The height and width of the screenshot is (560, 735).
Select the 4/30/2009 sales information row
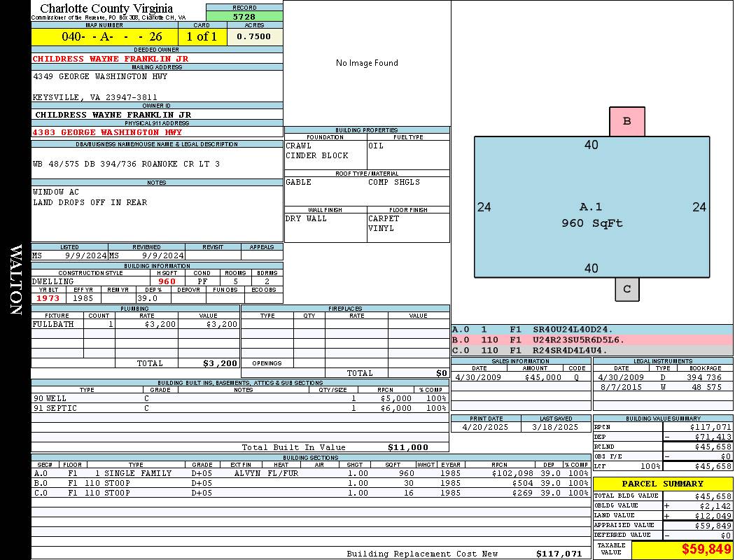pyautogui.click(x=520, y=377)
